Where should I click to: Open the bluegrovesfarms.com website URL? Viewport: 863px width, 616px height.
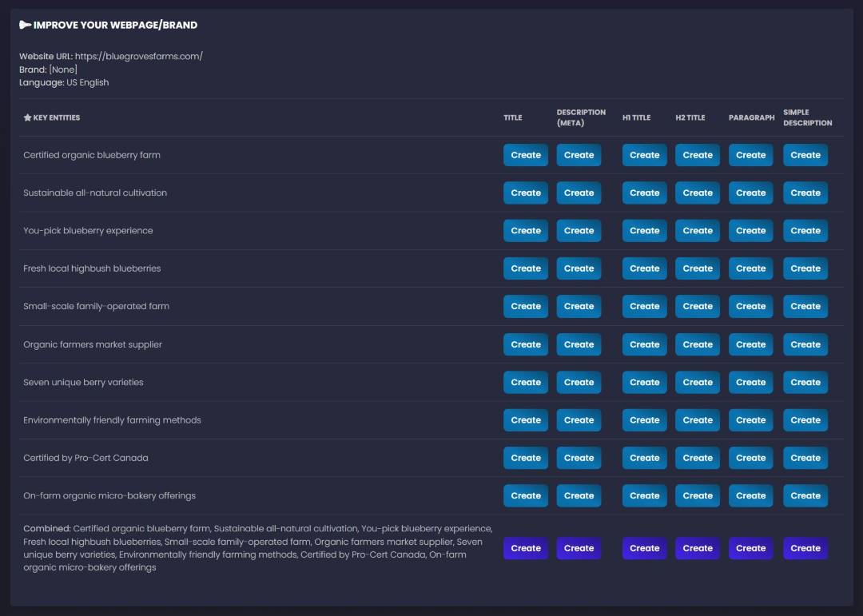(x=138, y=56)
